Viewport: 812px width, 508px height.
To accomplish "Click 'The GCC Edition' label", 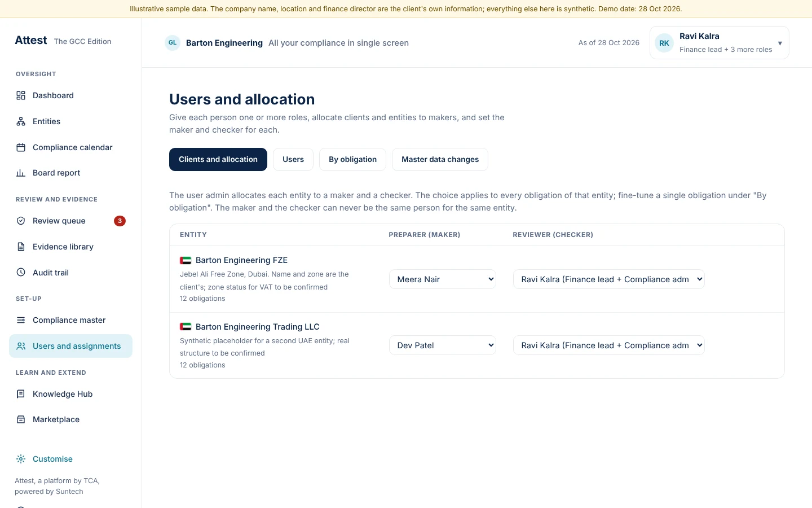I will click(x=83, y=41).
